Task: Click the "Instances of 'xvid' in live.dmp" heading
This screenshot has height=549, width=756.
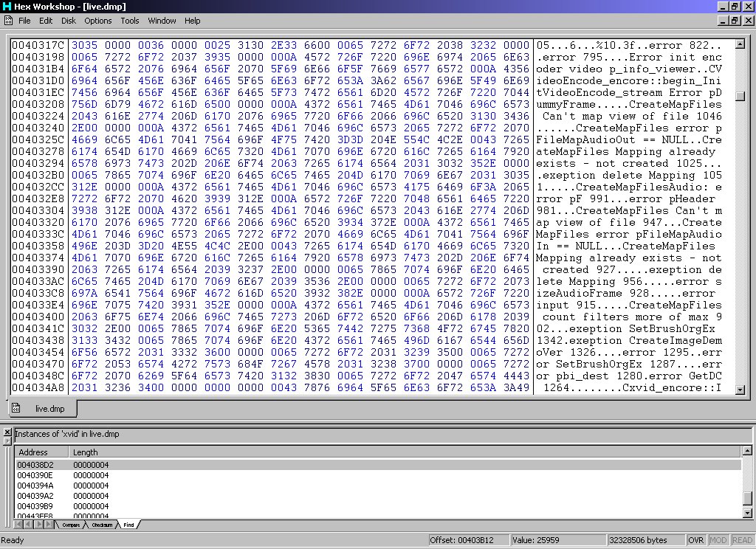Action: pyautogui.click(x=67, y=434)
